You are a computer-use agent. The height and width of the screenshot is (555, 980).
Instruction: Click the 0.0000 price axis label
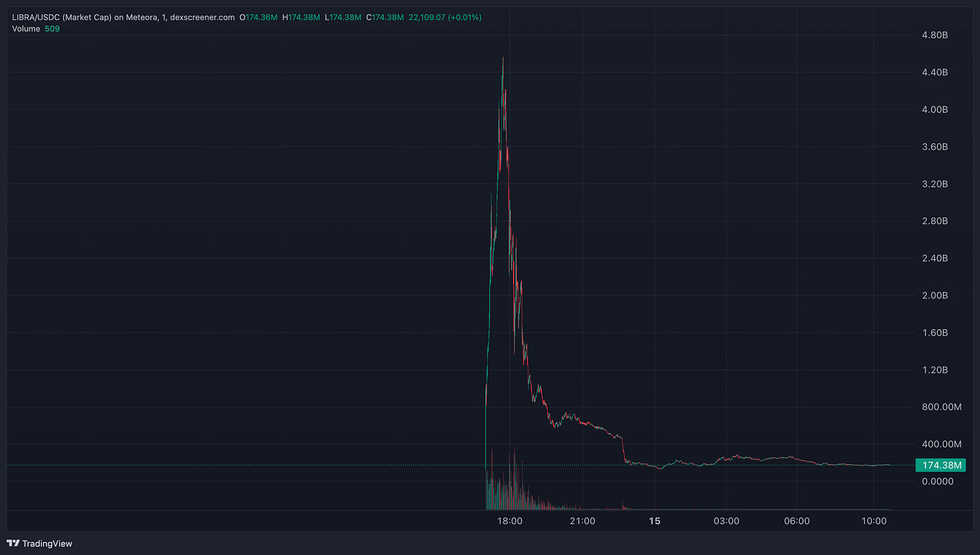tap(938, 481)
